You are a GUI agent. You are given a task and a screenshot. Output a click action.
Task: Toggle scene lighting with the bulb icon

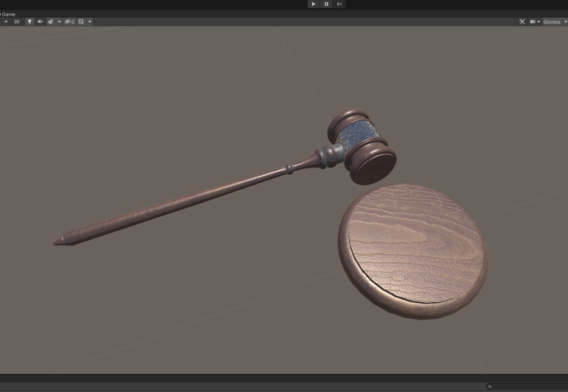29,21
